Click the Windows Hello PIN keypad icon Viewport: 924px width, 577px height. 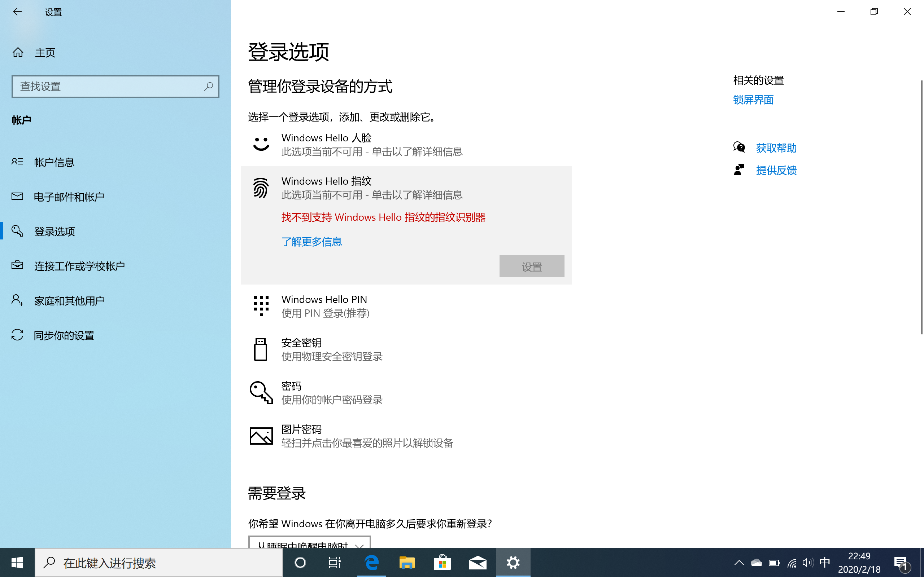click(261, 306)
